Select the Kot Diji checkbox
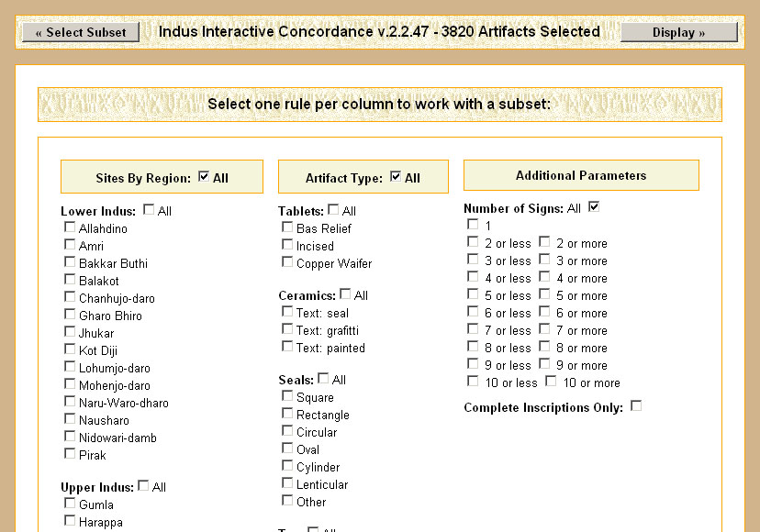Image resolution: width=760 pixels, height=532 pixels. [x=70, y=349]
